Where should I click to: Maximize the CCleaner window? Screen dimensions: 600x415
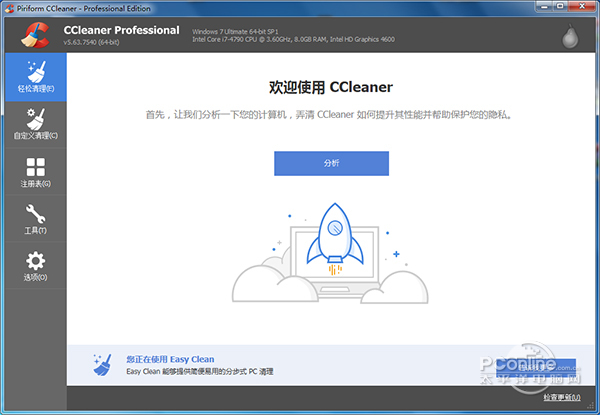click(x=561, y=6)
